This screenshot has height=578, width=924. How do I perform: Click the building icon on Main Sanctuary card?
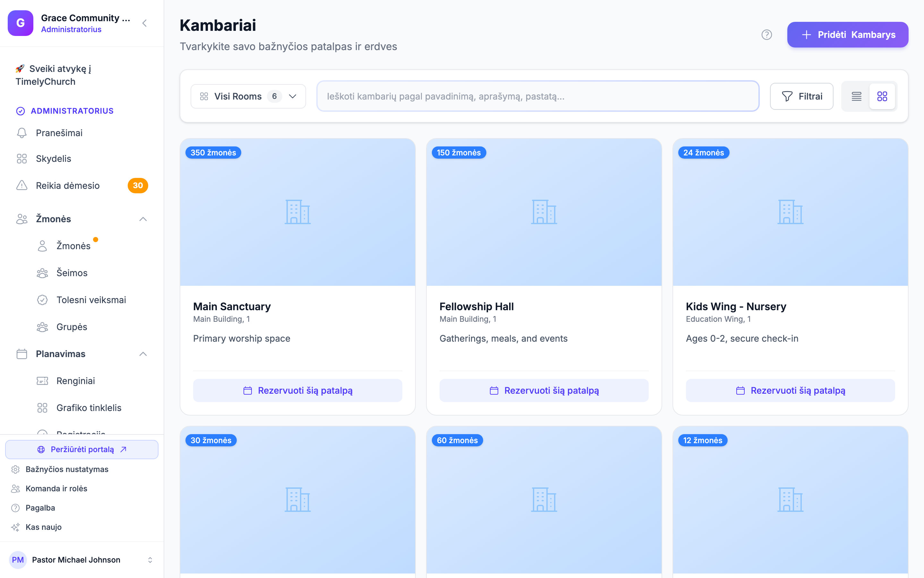(x=298, y=212)
